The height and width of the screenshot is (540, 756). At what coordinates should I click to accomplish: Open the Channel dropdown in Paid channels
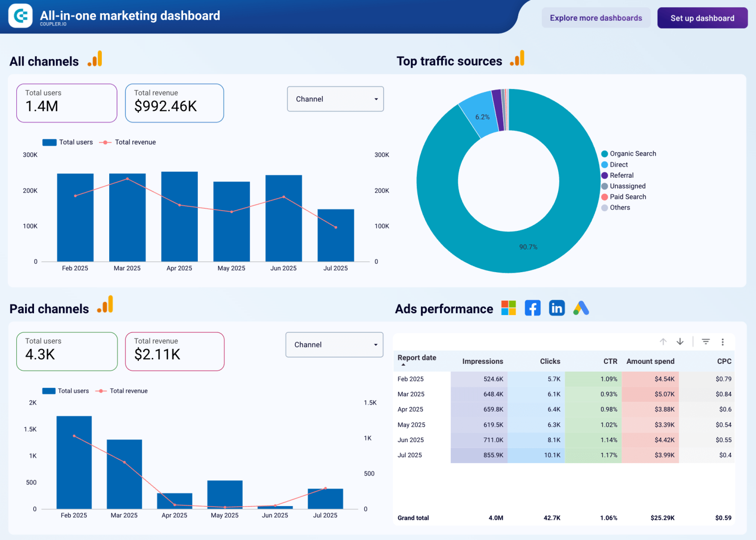tap(334, 345)
